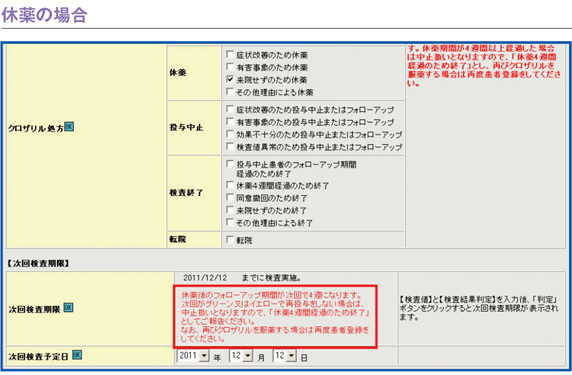Tick 検査値異常のため投与中止 checkbox
Image resolution: width=572 pixels, height=375 pixels.
[230, 146]
